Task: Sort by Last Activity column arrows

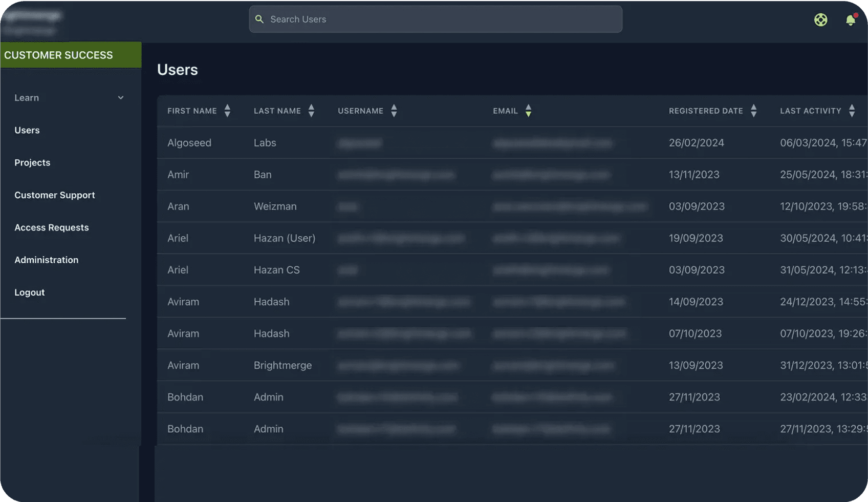Action: point(852,111)
